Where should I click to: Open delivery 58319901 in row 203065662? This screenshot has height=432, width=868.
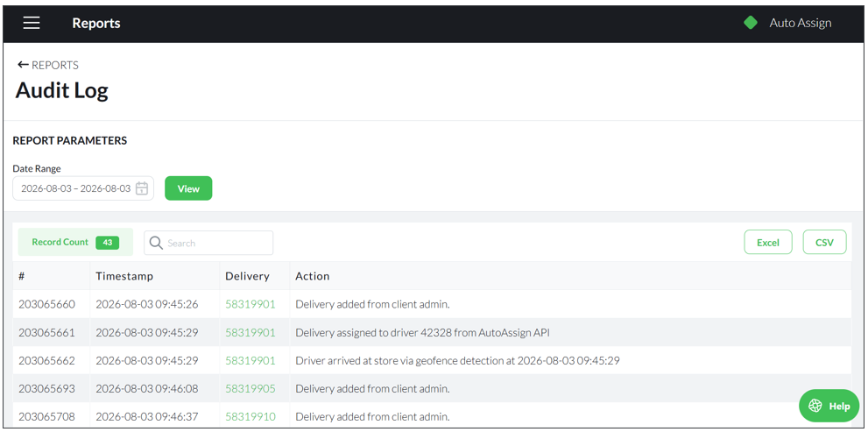pos(251,360)
